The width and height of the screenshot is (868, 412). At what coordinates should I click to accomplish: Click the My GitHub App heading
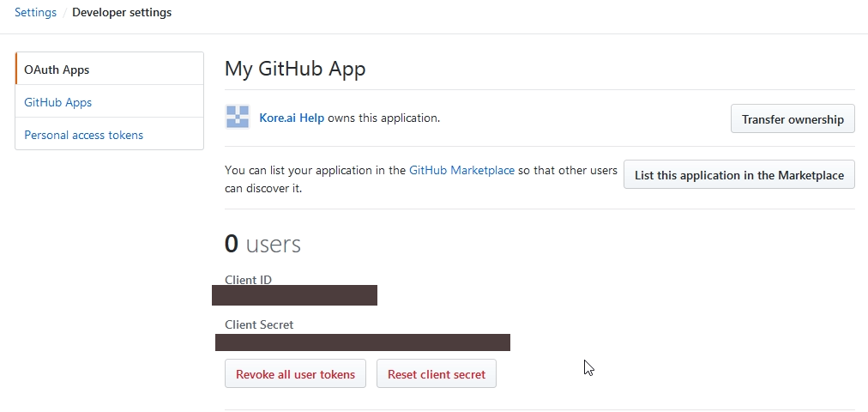pos(295,70)
